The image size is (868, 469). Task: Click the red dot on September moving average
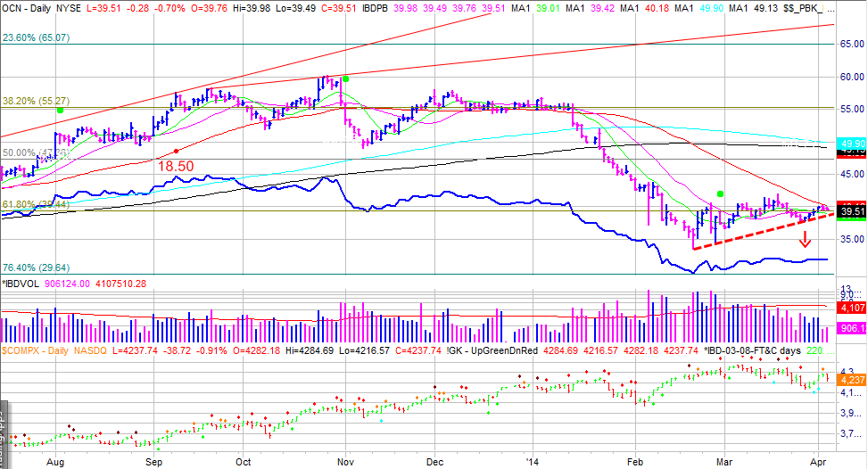click(176, 151)
